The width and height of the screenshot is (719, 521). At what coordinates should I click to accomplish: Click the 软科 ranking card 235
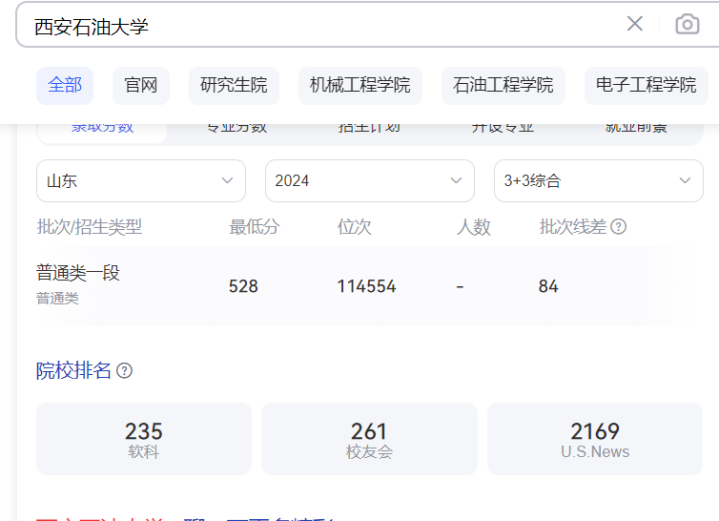click(144, 439)
